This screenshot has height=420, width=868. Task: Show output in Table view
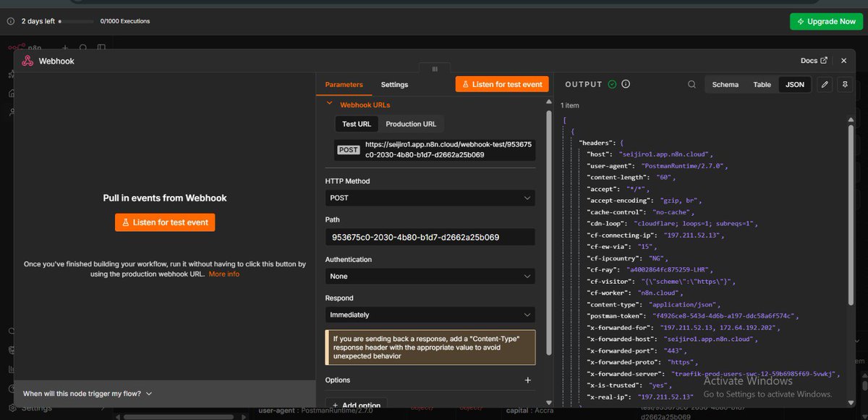pos(762,85)
